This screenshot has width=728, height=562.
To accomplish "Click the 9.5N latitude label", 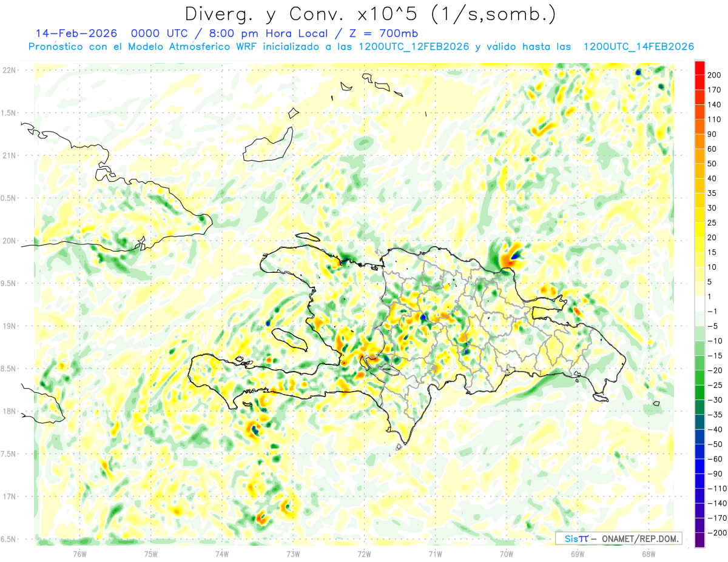I will [7, 283].
